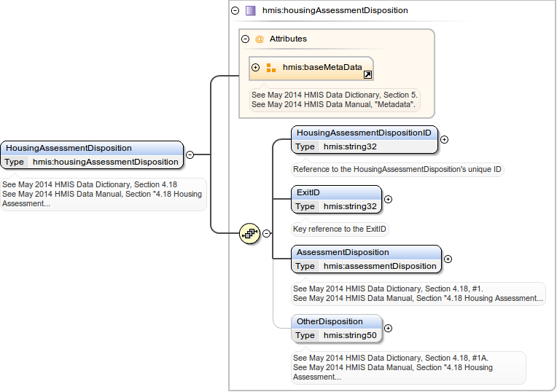Image resolution: width=557 pixels, height=392 pixels.
Task: Expand the AssessmentDisposition element
Action: click(448, 259)
